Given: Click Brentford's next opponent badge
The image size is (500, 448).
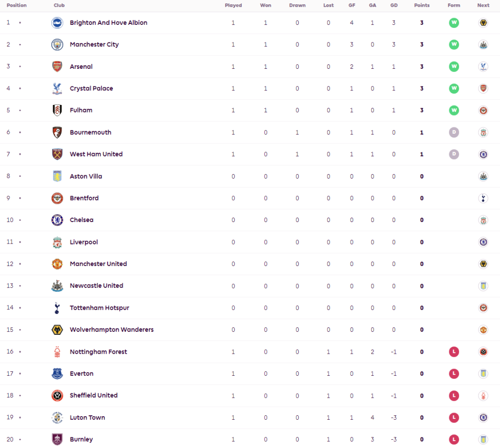Looking at the screenshot, I should pos(483,198).
